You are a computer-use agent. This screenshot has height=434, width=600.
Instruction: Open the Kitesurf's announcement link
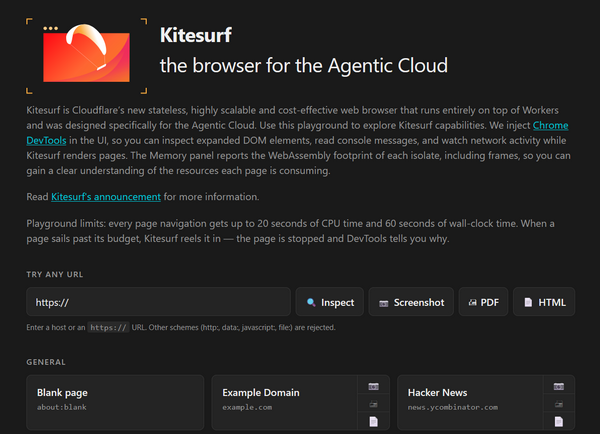pos(106,197)
